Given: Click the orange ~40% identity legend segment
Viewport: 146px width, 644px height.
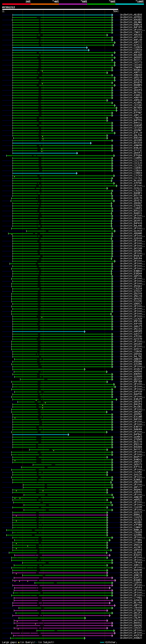Looking at the screenshot, I should 45,4.
